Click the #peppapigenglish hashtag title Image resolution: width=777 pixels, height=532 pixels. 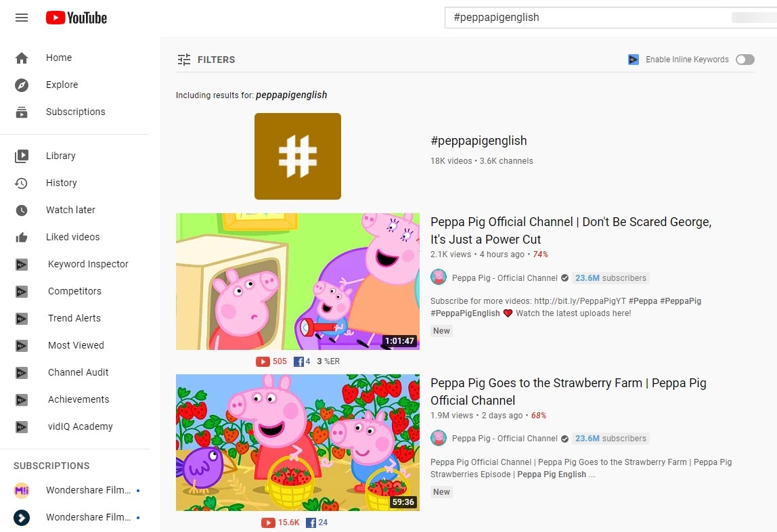pos(479,141)
